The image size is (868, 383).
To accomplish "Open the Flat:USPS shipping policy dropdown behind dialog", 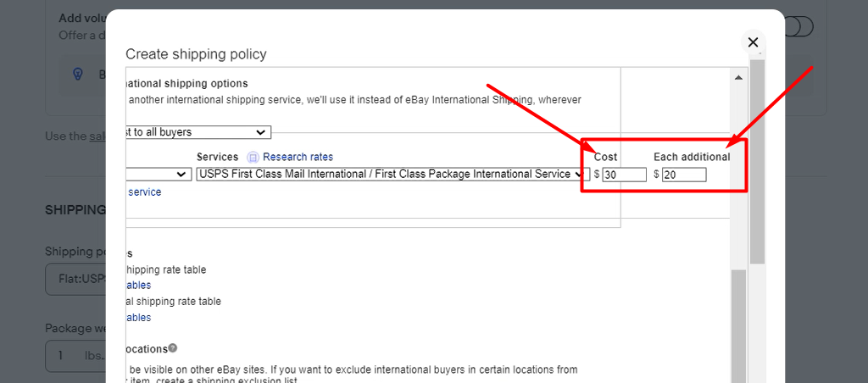I will click(x=75, y=280).
